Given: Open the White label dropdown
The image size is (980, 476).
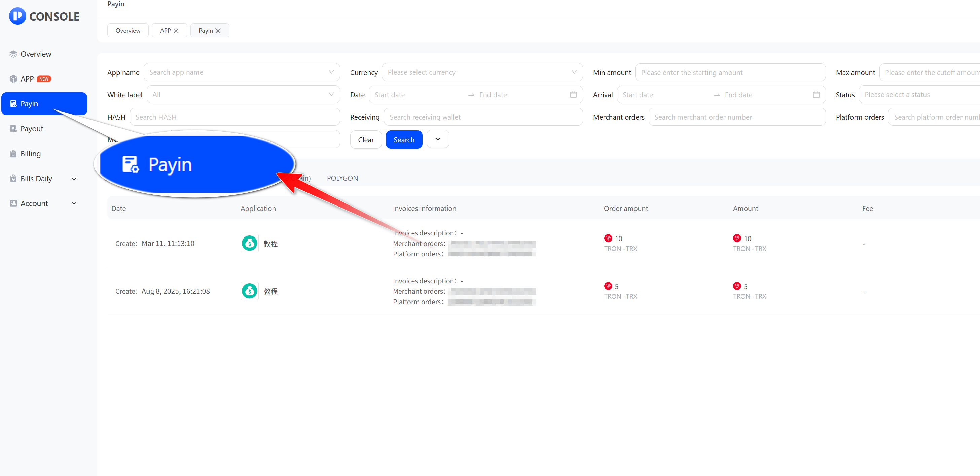Looking at the screenshot, I should [243, 95].
